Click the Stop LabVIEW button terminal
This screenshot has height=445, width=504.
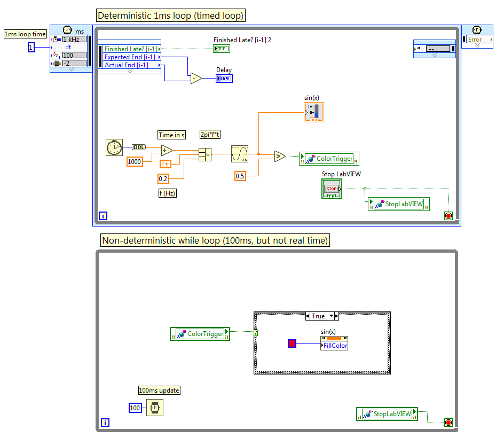coord(332,189)
